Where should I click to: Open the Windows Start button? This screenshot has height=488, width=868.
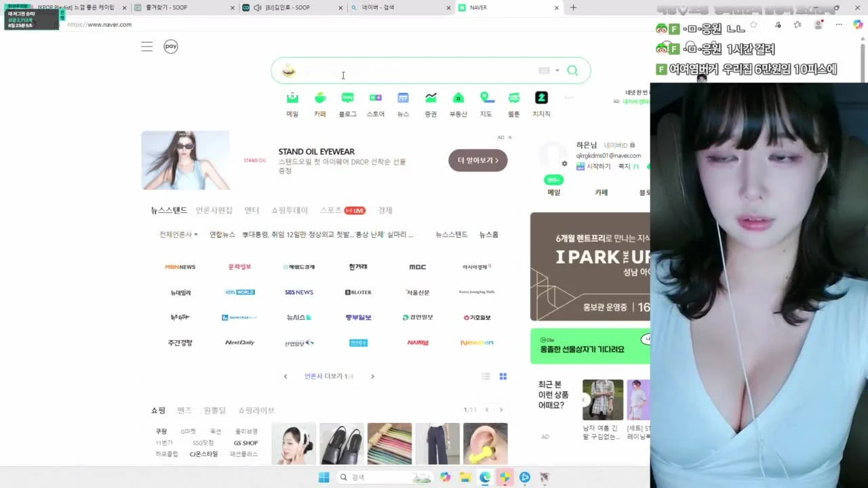point(323,477)
